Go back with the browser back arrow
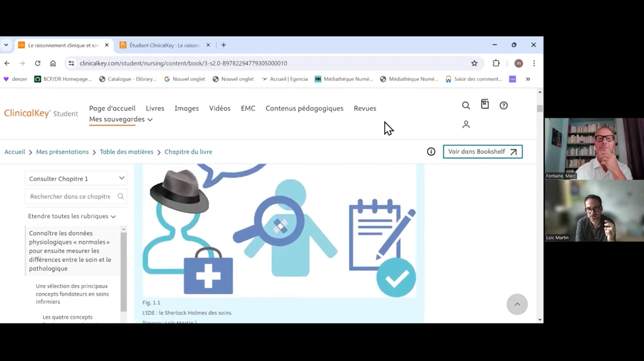 click(7, 63)
